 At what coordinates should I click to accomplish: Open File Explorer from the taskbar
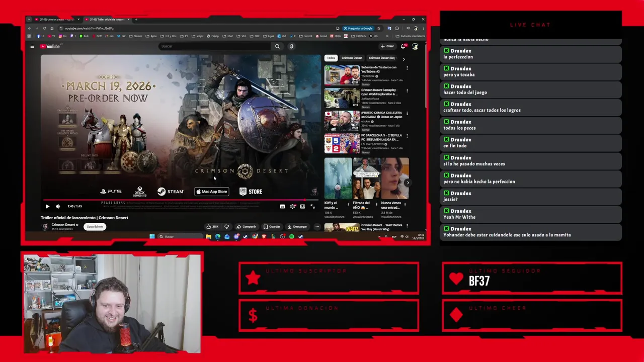point(208,237)
